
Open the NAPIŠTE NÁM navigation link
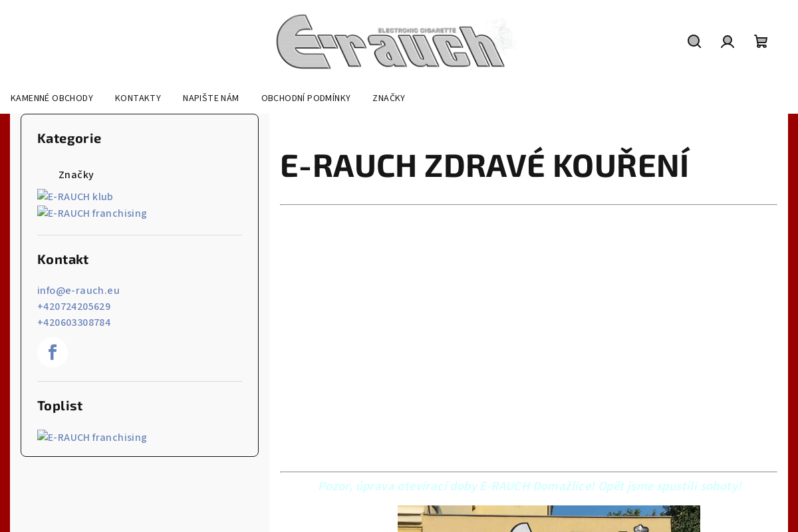tap(211, 97)
